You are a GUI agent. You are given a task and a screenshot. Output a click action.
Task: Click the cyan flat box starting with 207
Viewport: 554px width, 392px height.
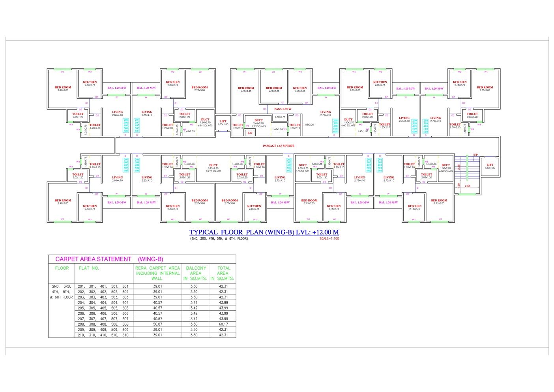[x=137, y=126]
